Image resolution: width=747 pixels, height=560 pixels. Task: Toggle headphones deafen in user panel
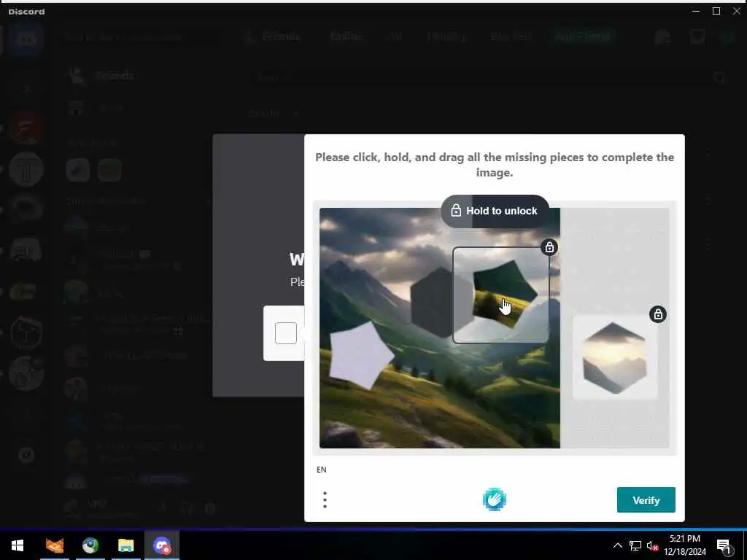tap(186, 507)
